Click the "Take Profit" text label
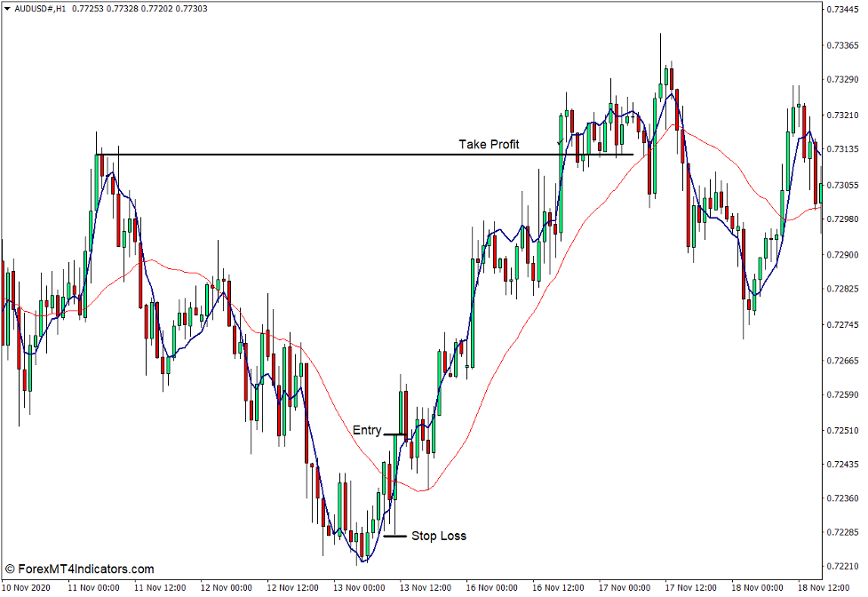 point(489,144)
